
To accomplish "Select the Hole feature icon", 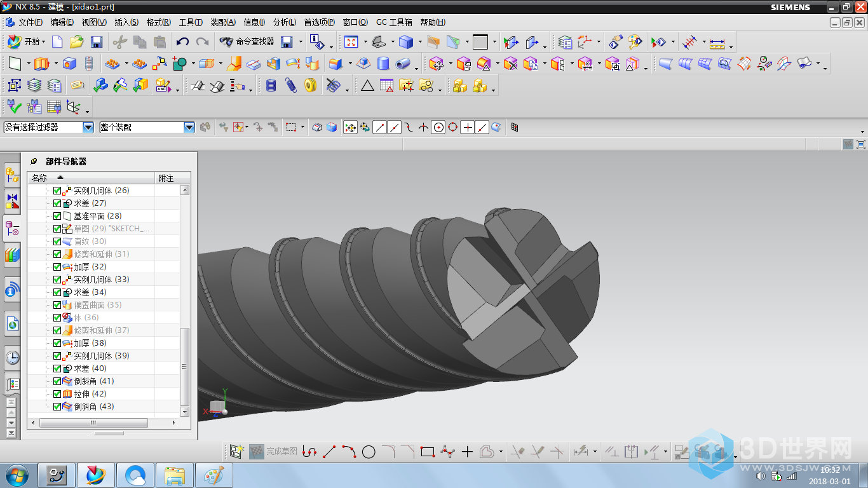I will pos(69,64).
